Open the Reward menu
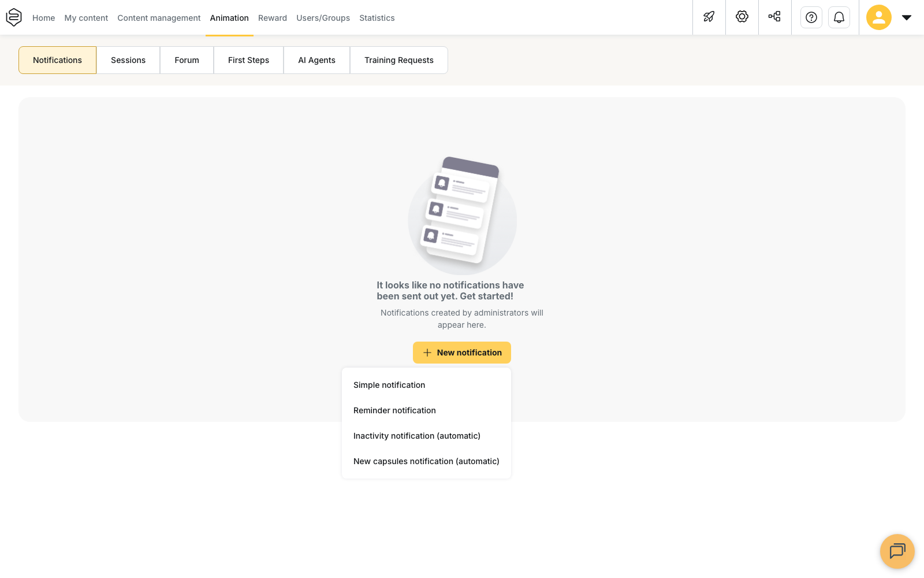 [x=273, y=18]
